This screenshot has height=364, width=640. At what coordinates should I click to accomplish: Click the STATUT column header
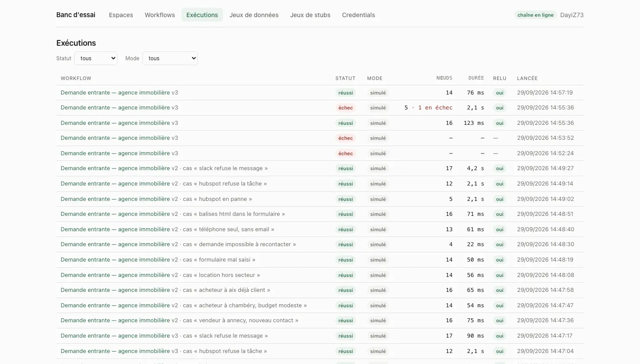coord(345,78)
